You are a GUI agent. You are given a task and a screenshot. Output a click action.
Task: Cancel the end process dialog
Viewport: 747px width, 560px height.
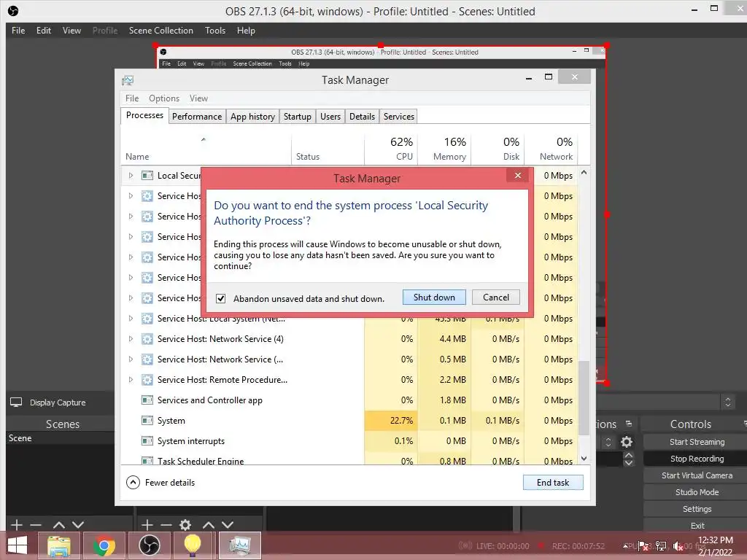tap(496, 297)
